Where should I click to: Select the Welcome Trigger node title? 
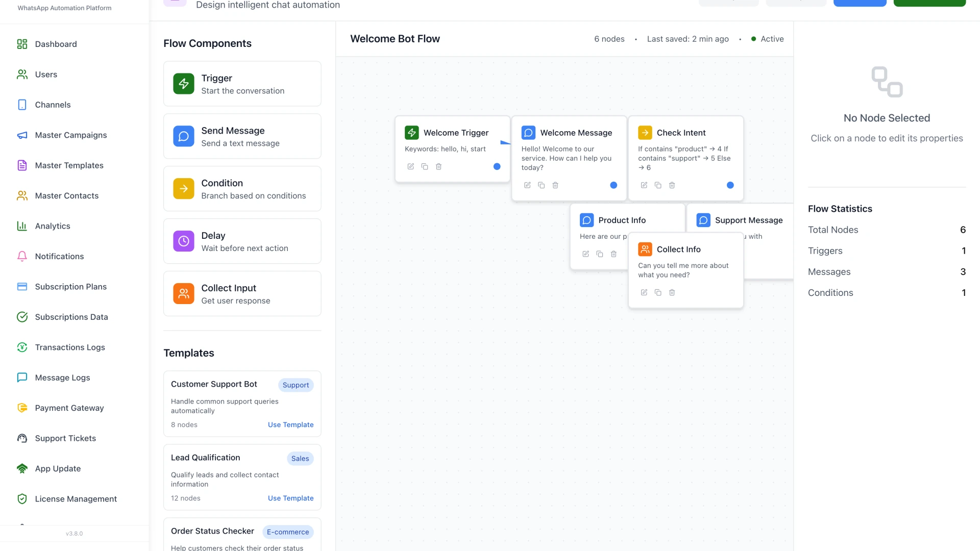click(456, 133)
